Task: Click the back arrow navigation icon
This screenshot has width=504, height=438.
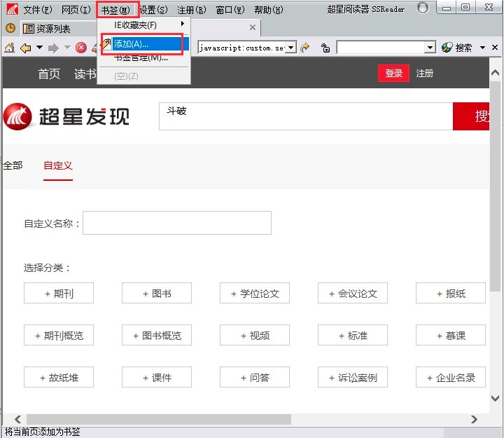Action: coord(26,48)
